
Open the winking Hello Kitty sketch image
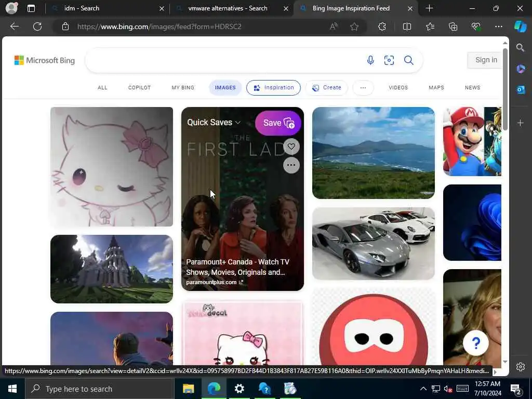tap(112, 167)
